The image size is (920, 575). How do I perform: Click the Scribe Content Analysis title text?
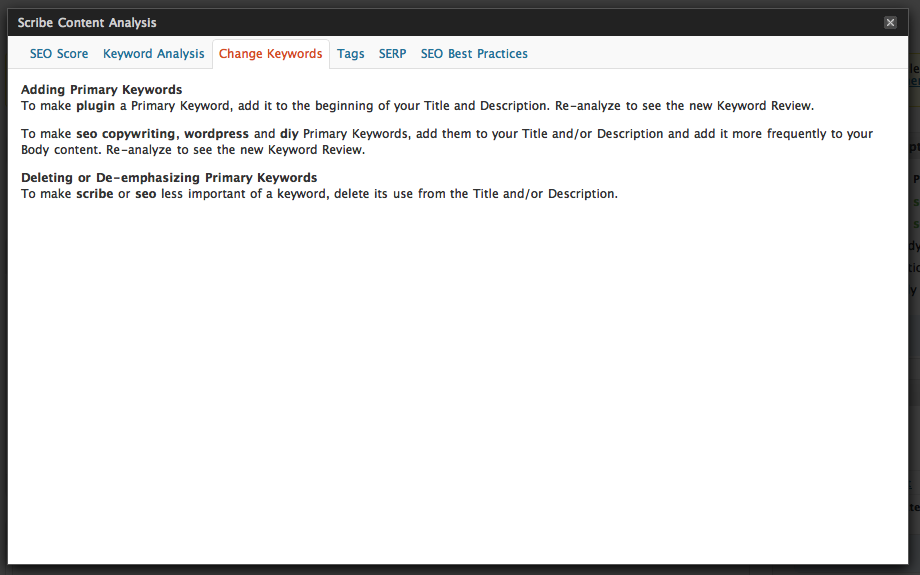pyautogui.click(x=87, y=22)
